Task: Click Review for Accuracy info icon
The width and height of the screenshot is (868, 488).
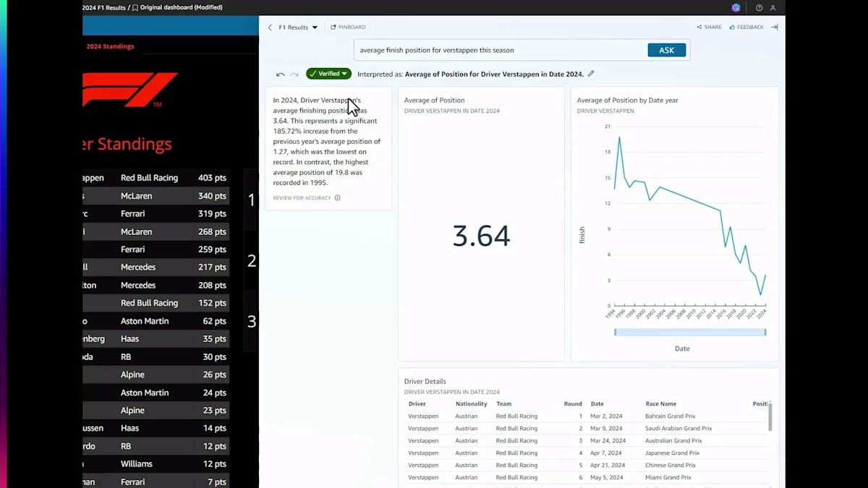Action: 337,198
